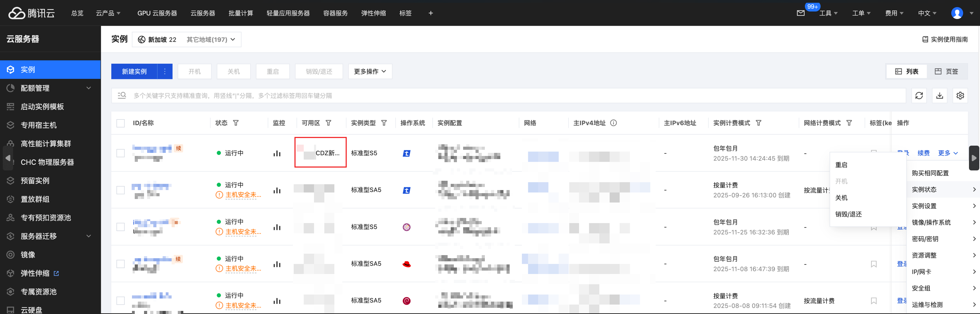Image resolution: width=980 pixels, height=314 pixels.
Task: Tick the row expiring 2025-11-25 checkbox
Action: pos(121,227)
